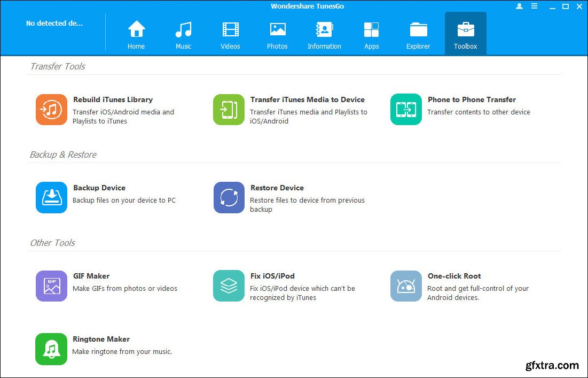This screenshot has width=588, height=378.
Task: Click the No detected device label
Action: click(54, 24)
